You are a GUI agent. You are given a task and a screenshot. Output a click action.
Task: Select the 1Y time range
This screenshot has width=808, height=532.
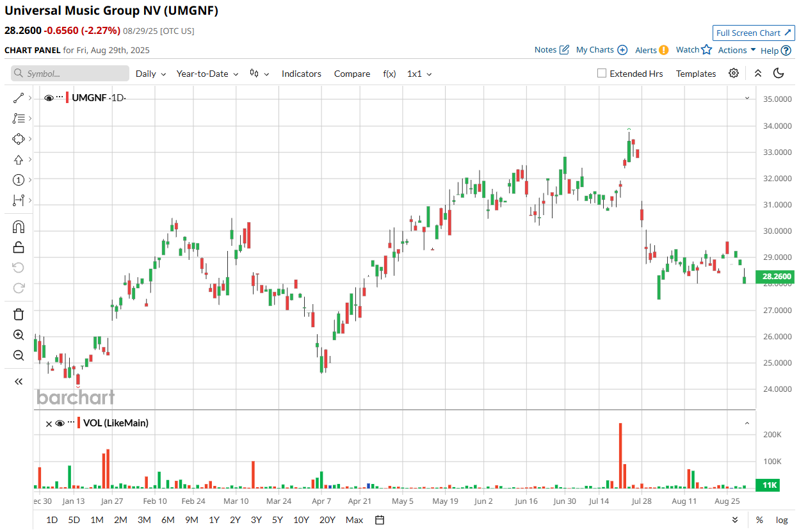click(214, 520)
